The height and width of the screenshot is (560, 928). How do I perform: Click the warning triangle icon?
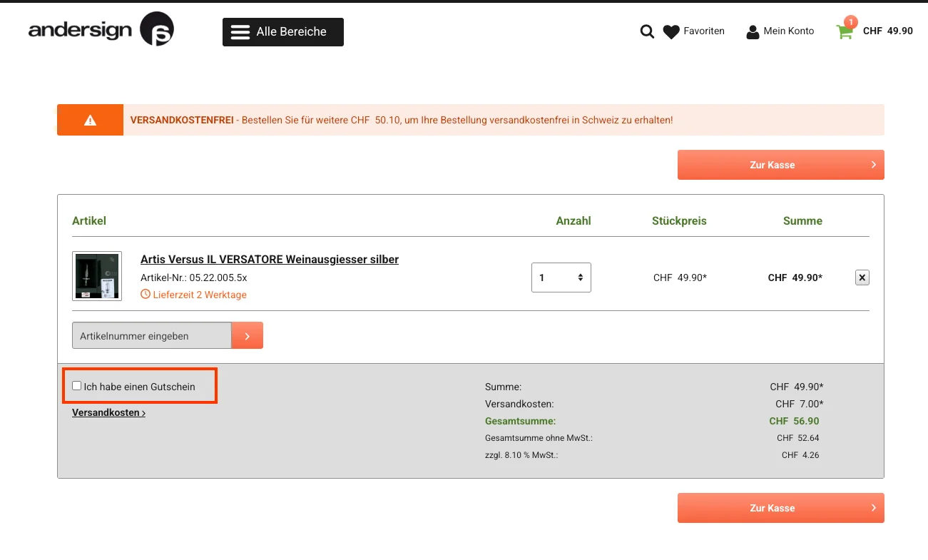[x=90, y=120]
